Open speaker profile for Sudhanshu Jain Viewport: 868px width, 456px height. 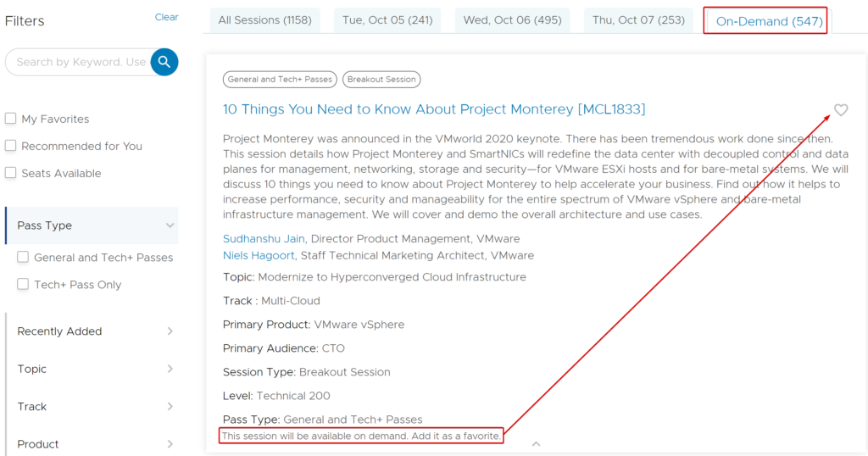coord(264,238)
